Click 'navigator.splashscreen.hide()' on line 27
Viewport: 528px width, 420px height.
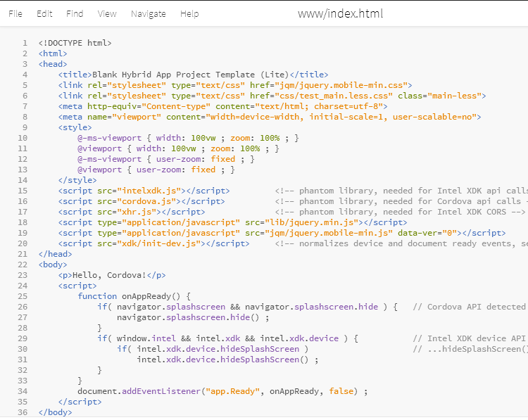(x=188, y=317)
